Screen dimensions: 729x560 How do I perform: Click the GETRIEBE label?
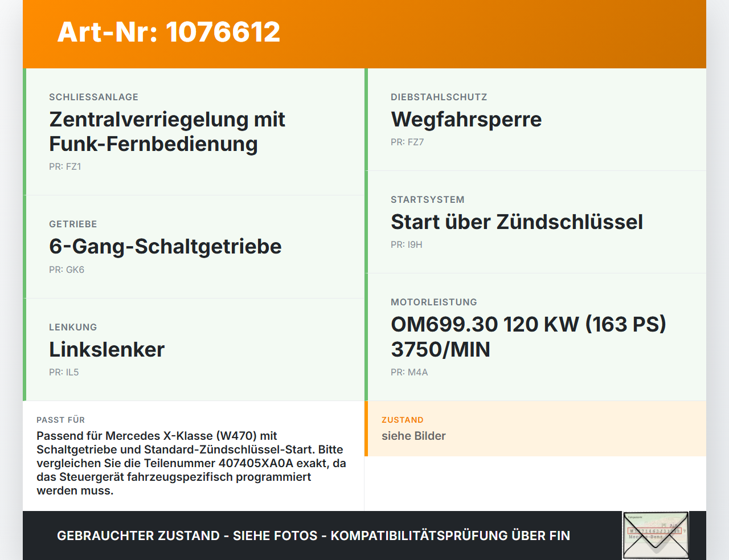(73, 224)
